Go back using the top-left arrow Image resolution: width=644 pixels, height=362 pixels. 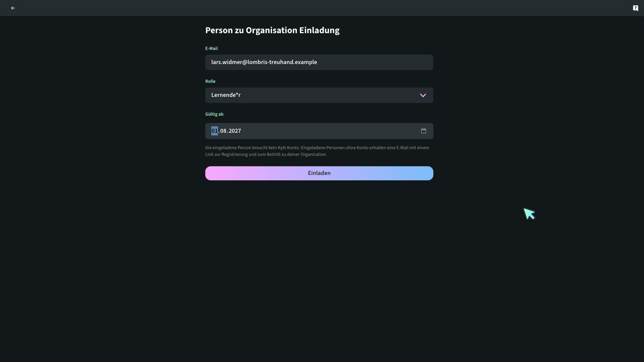(13, 8)
